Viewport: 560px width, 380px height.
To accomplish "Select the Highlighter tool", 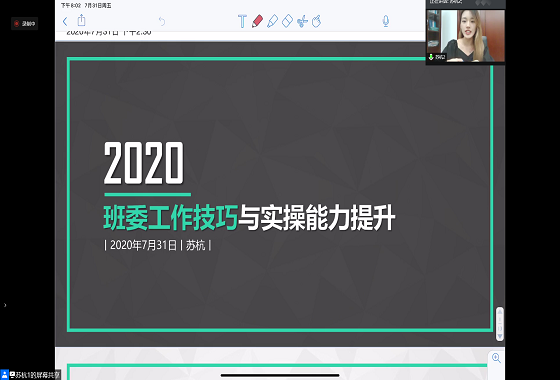I will pos(272,21).
